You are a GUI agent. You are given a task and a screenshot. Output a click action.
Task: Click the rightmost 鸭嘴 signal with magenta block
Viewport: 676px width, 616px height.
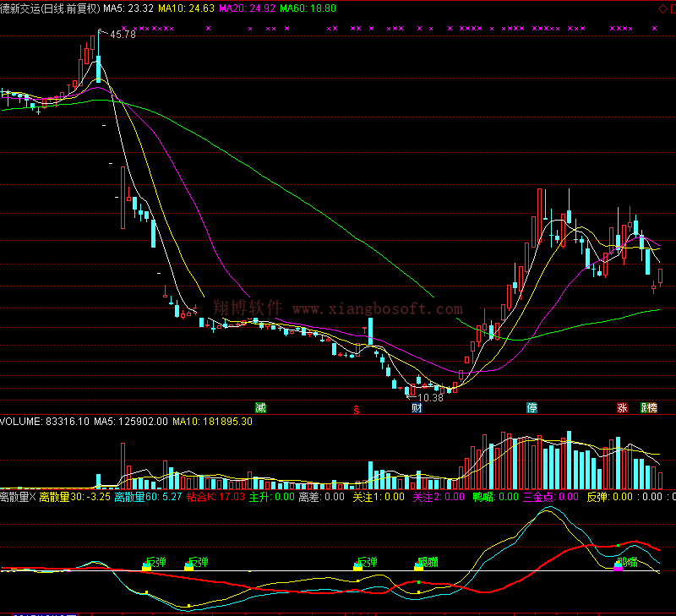(x=627, y=562)
